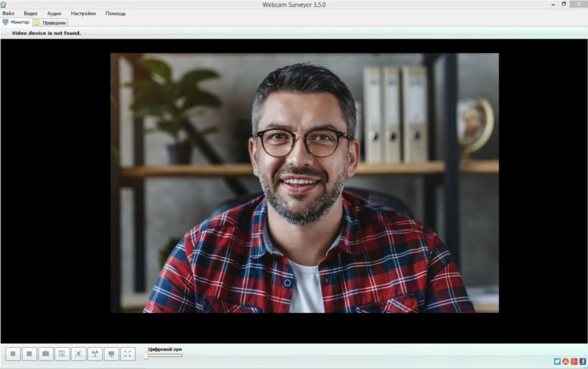Share via the Google Plus icon
The image size is (588, 369).
(x=574, y=362)
